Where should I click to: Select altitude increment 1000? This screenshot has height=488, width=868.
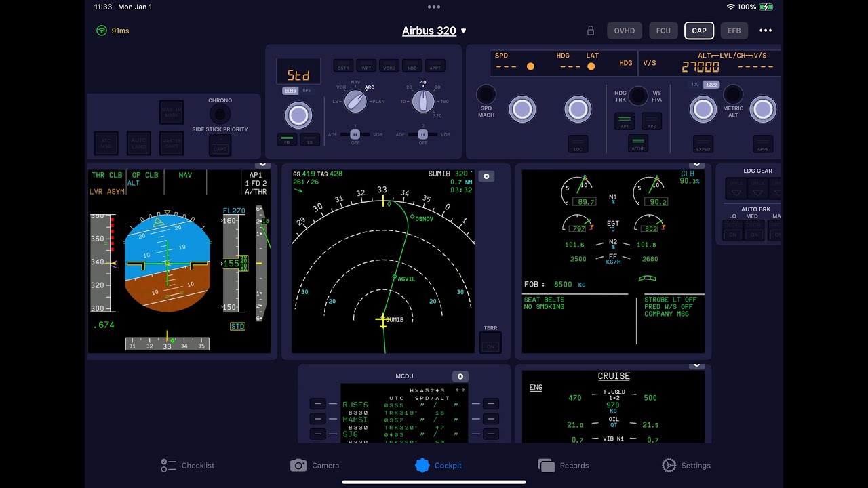(x=711, y=85)
